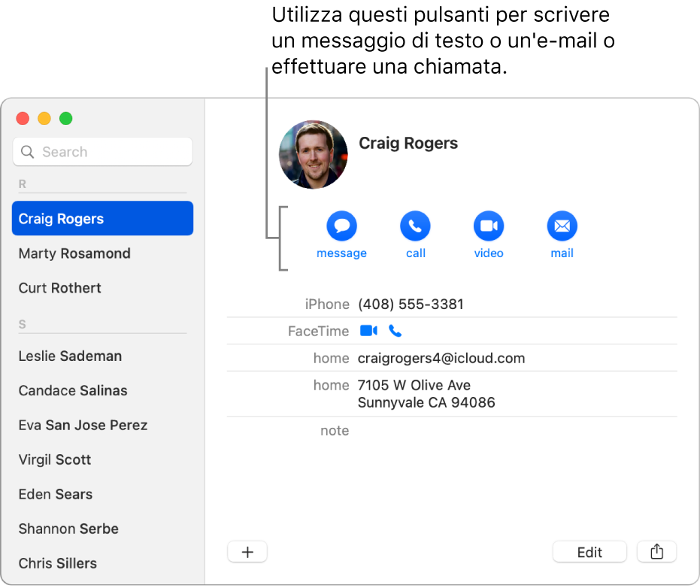Focus the Search contacts field
Image resolution: width=700 pixels, height=588 pixels.
click(103, 152)
